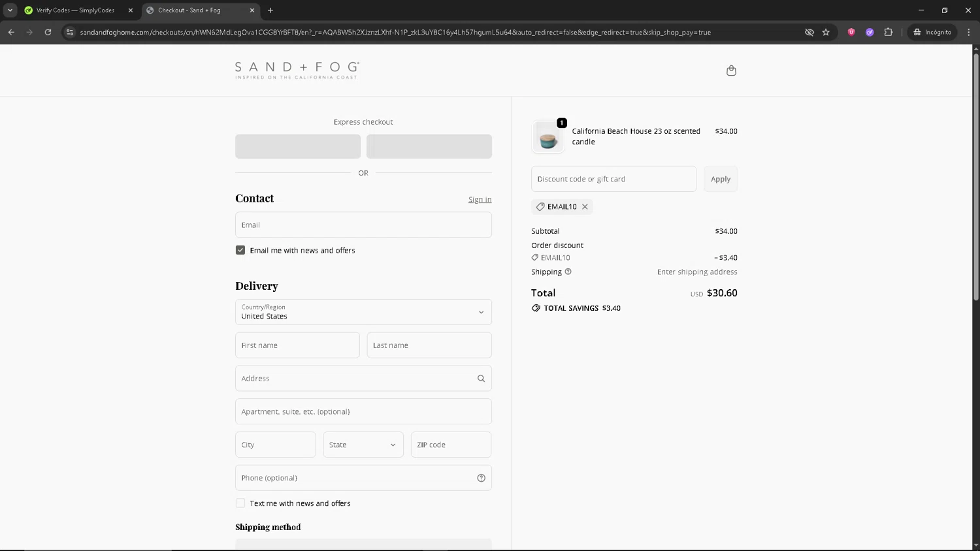Focus the First name field
The image size is (980, 551).
click(x=297, y=345)
